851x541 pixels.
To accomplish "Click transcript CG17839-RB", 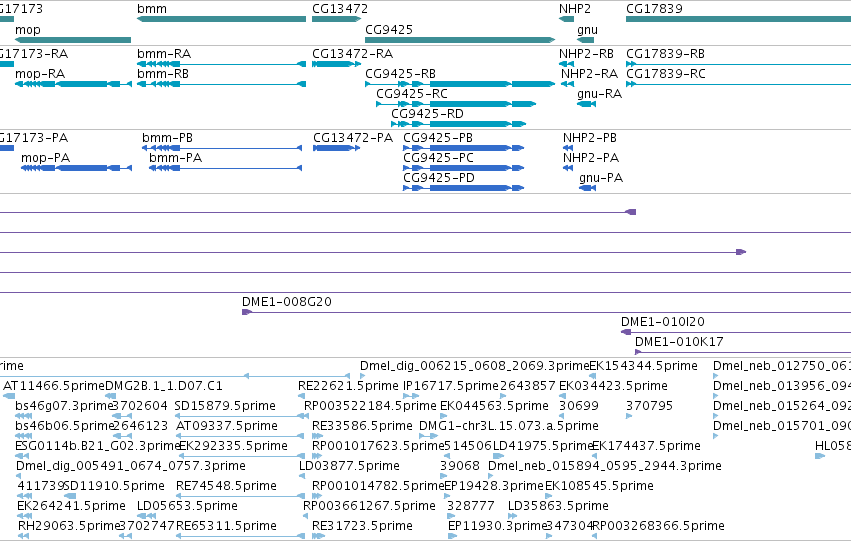I will pos(738,64).
